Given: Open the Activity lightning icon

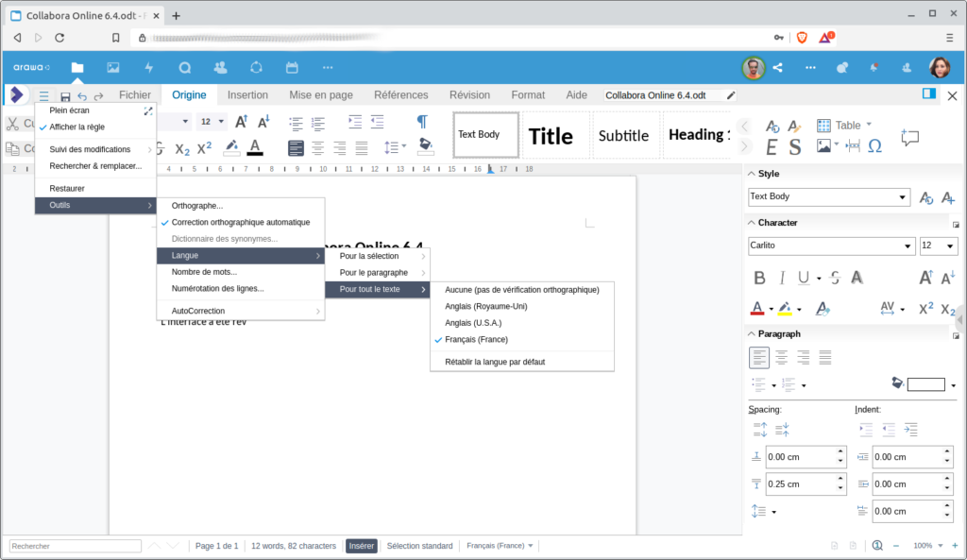Looking at the screenshot, I should click(148, 67).
